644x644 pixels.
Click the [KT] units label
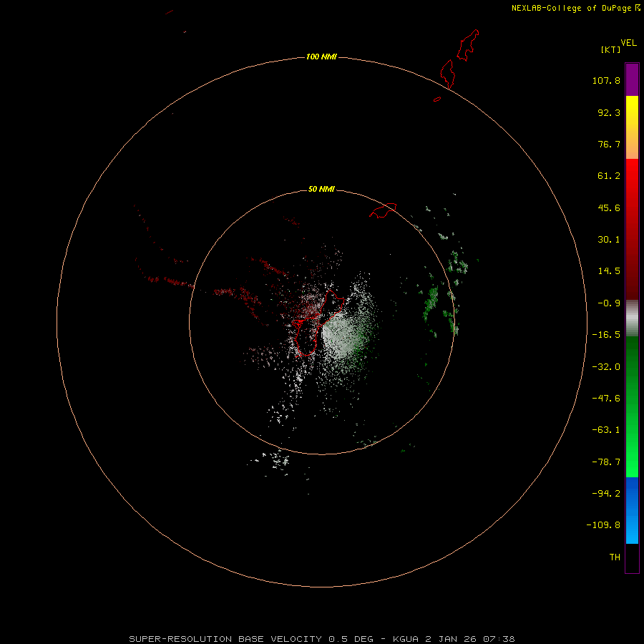point(611,49)
